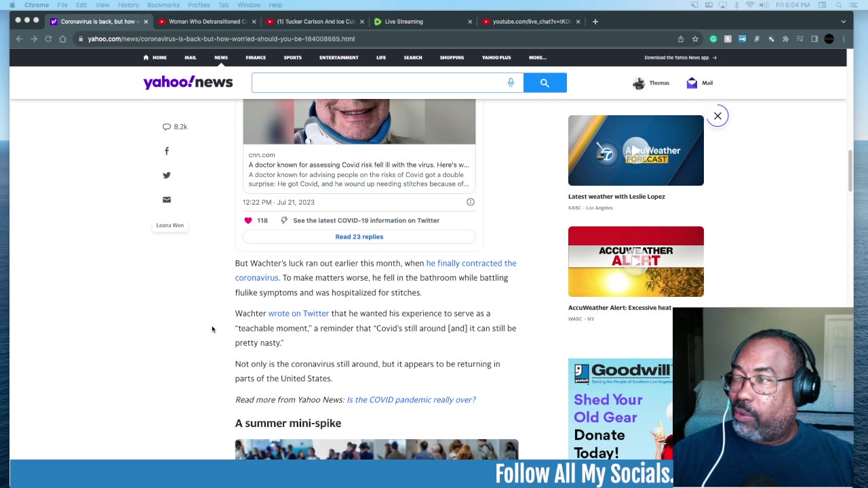This screenshot has width=868, height=488.
Task: Open 'Is the COVID pandemic really over?' link
Action: (411, 400)
